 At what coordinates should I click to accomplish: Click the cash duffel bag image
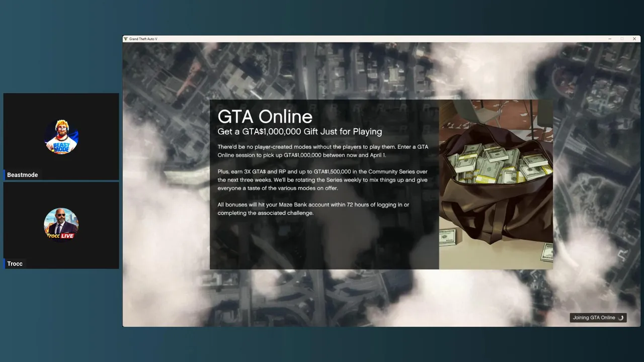pyautogui.click(x=496, y=185)
